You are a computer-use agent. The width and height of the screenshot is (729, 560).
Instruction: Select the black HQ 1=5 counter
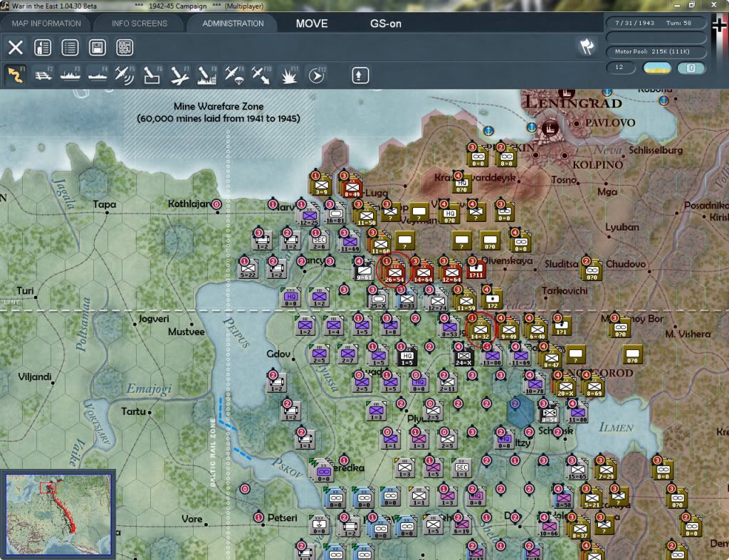coord(407,356)
